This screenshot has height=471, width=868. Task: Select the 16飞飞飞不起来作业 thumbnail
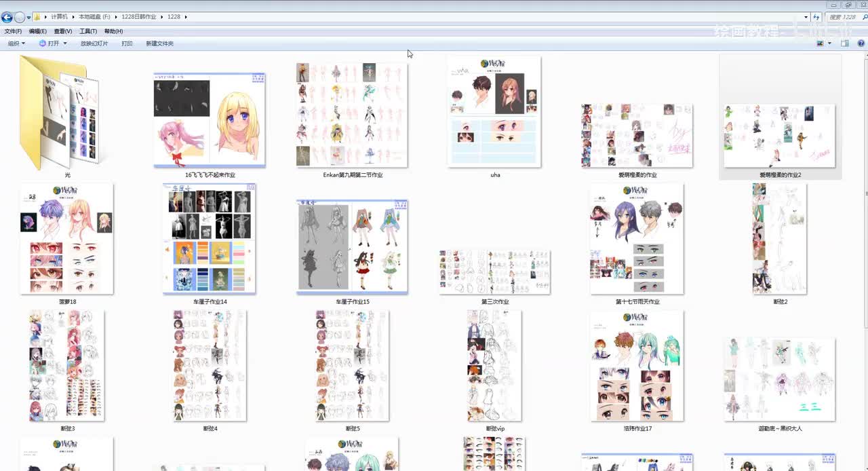coord(210,119)
